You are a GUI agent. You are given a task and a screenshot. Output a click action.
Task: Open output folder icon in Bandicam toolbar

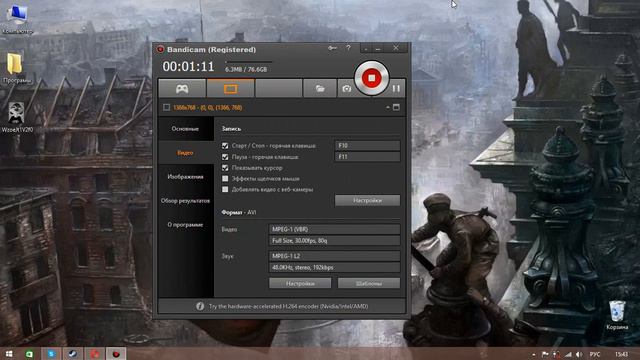click(320, 89)
